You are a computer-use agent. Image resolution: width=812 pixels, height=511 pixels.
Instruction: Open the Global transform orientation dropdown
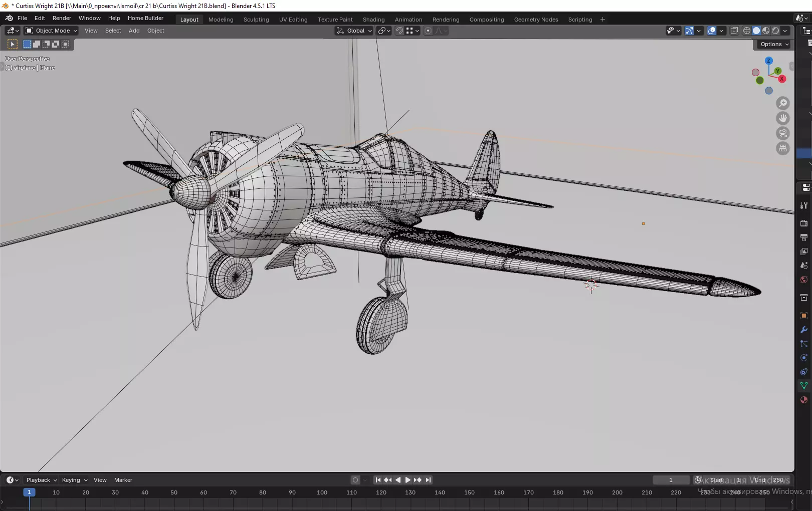(x=354, y=31)
